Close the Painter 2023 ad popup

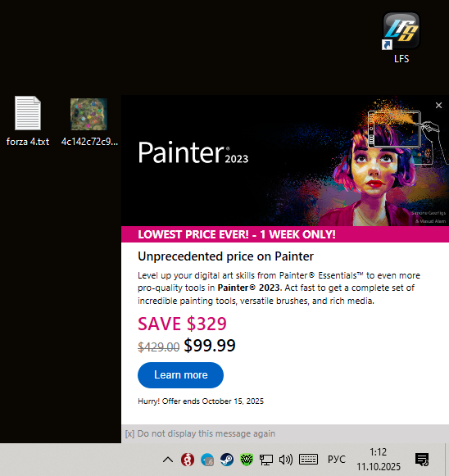tap(438, 106)
